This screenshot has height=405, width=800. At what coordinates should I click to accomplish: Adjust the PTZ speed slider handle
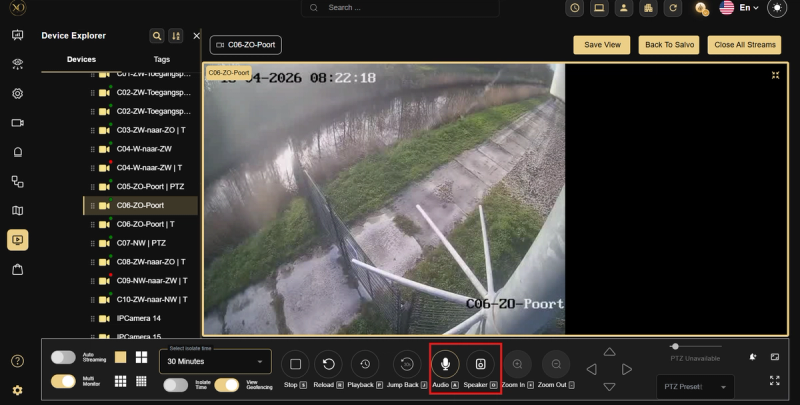pos(675,346)
